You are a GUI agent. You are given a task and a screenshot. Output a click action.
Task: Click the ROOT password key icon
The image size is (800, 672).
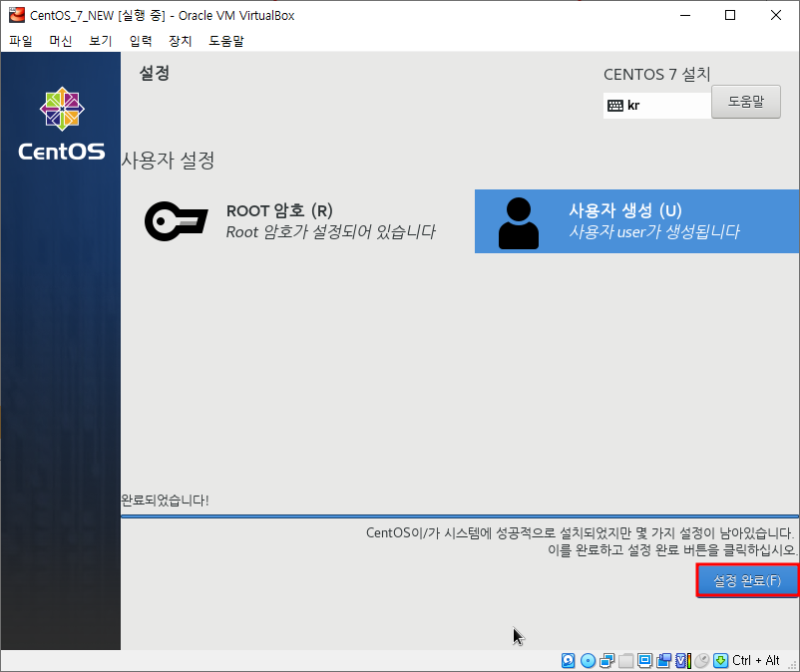coord(177,221)
